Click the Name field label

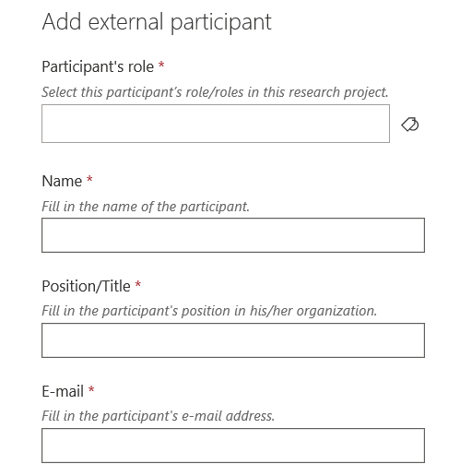coord(62,181)
